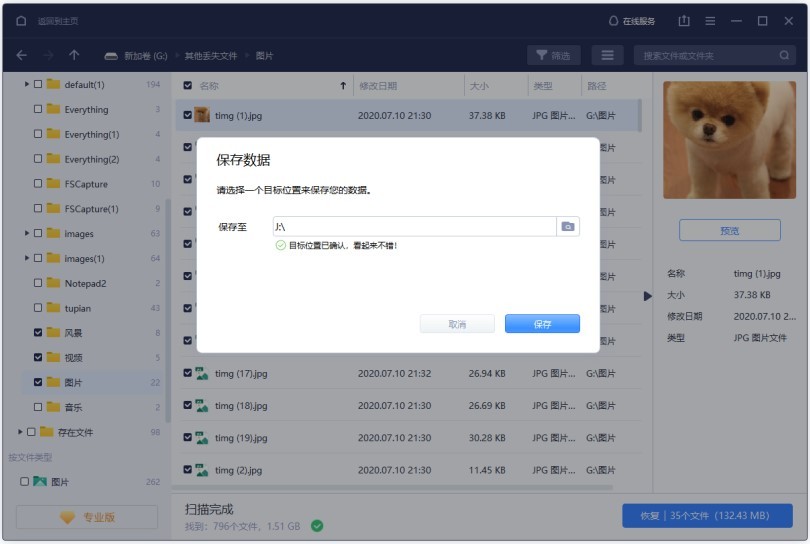Click 图片 breadcrumb in path bar
810x544 pixels.
264,56
